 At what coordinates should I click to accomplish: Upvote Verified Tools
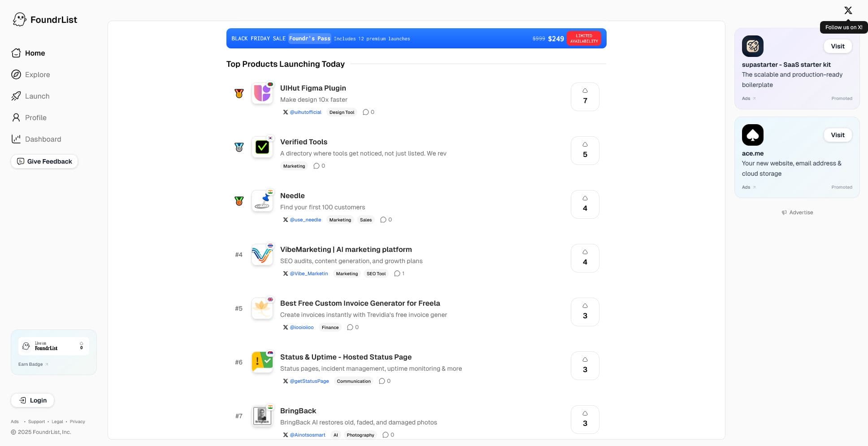[585, 150]
